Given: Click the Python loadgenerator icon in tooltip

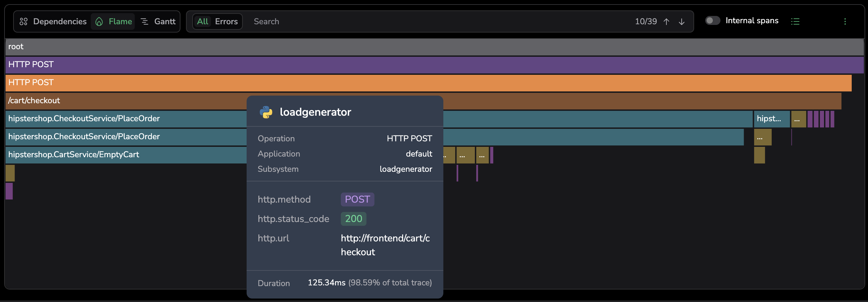Looking at the screenshot, I should (266, 112).
